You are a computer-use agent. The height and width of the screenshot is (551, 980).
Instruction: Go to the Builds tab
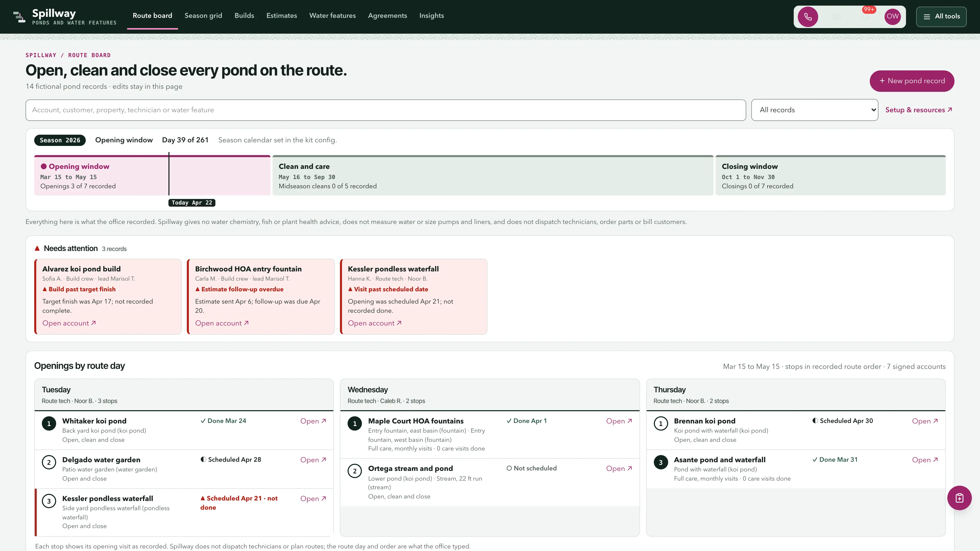coord(244,16)
